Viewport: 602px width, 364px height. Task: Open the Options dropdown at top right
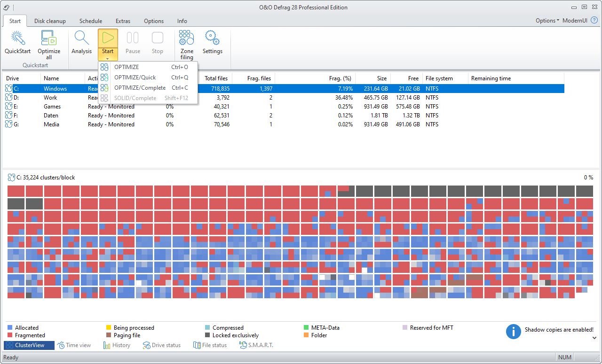547,21
